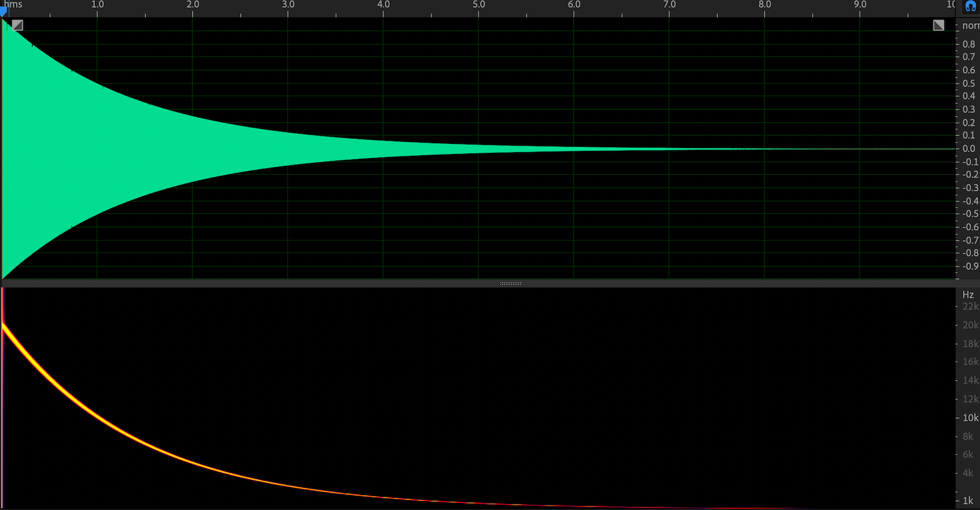The image size is (980, 510).
Task: Click the hms time format label
Action: [13, 5]
